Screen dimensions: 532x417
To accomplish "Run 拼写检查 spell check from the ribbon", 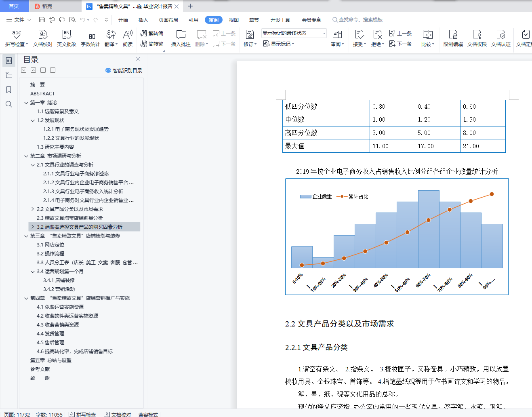I will tap(17, 38).
